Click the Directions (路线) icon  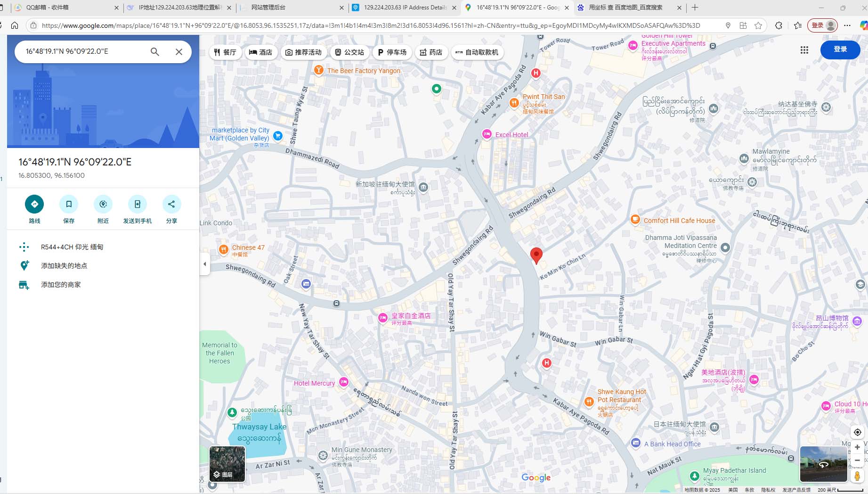click(x=34, y=204)
